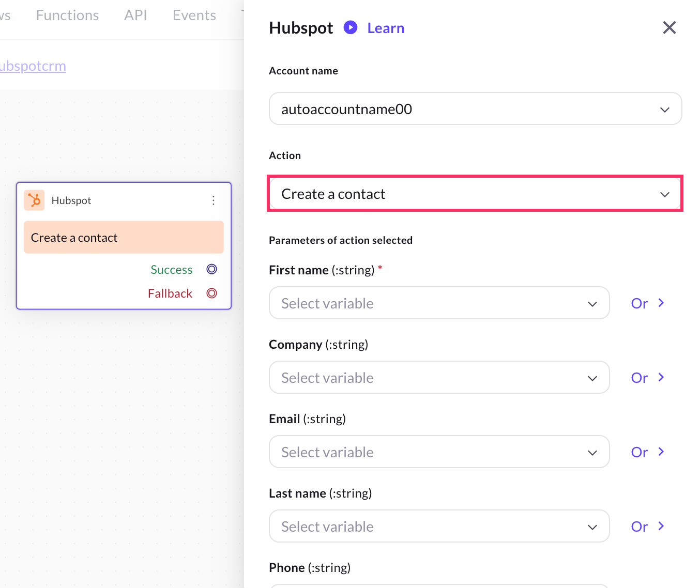
Task: Click the Fallback output connector circle
Action: coord(211,293)
